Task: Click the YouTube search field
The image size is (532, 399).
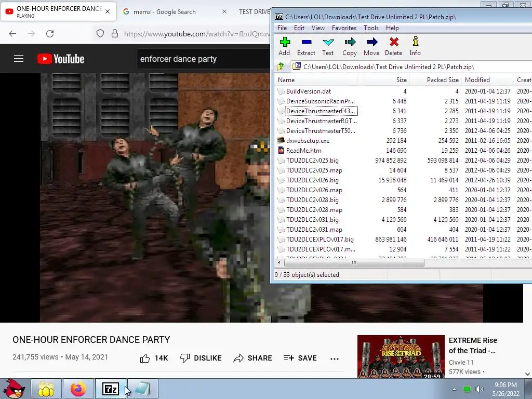Action: point(204,59)
